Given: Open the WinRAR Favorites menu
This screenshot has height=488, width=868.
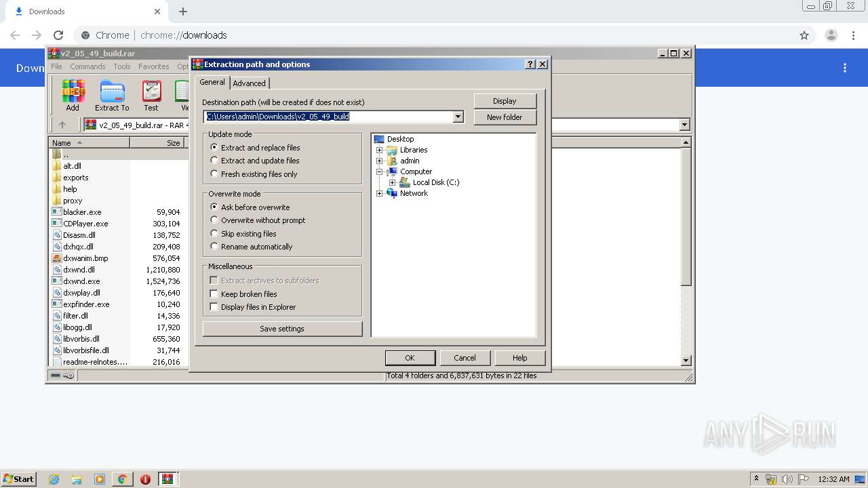Looking at the screenshot, I should (154, 66).
